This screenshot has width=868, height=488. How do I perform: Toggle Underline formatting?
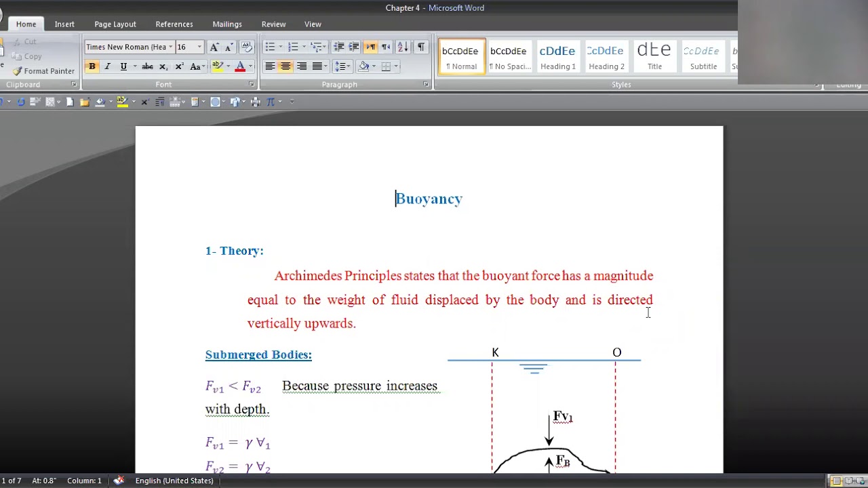[123, 66]
